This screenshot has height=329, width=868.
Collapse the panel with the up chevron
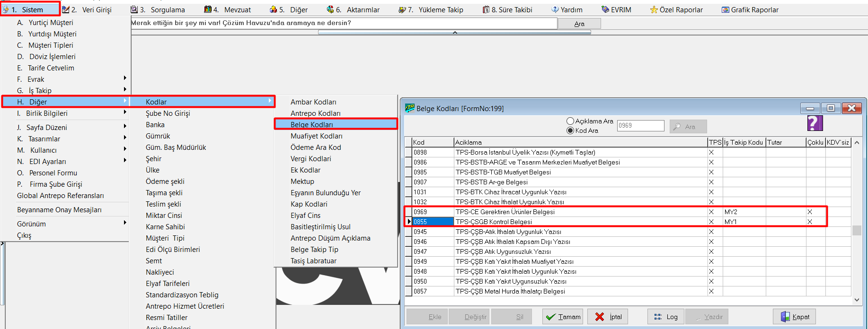(454, 33)
